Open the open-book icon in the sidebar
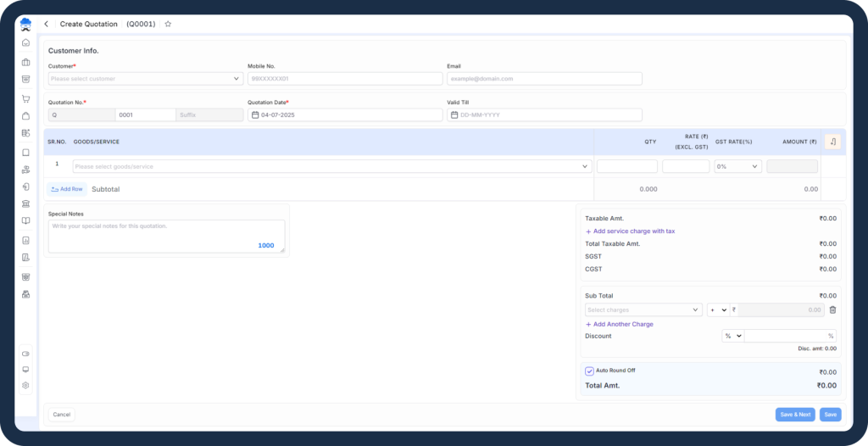The image size is (868, 446). [25, 220]
